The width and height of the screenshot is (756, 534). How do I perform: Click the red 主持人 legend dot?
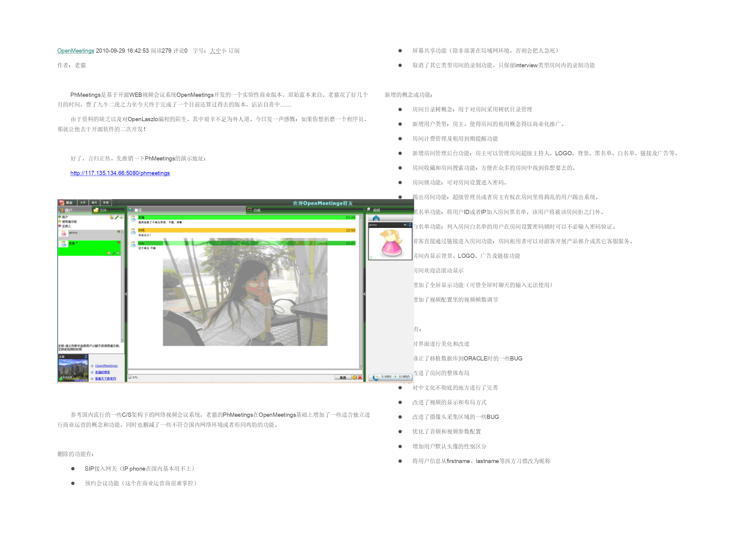point(60,226)
